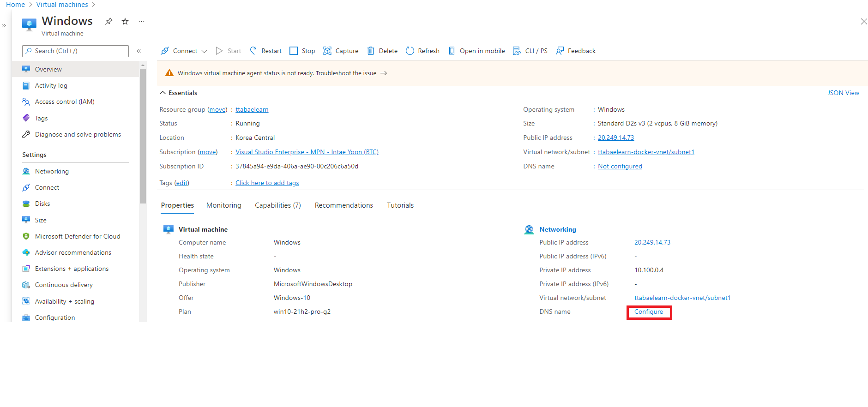Click move link beside Subscription
Screen dimensions: 868x407
208,152
